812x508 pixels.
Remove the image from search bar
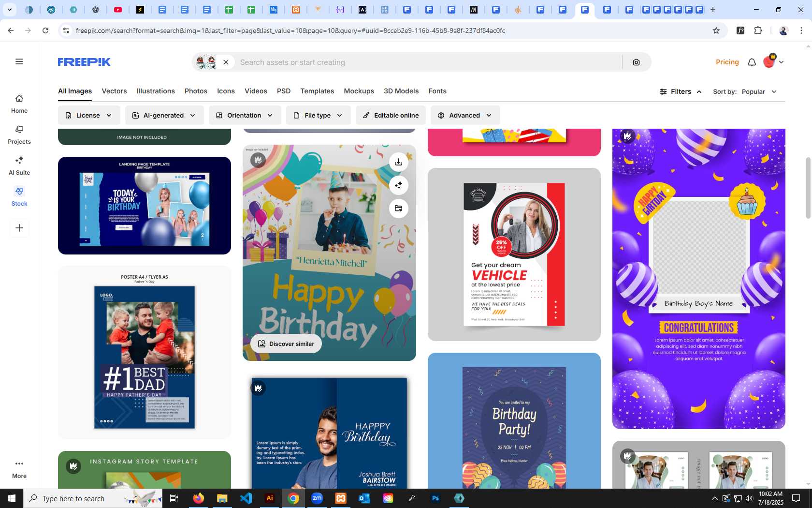226,62
